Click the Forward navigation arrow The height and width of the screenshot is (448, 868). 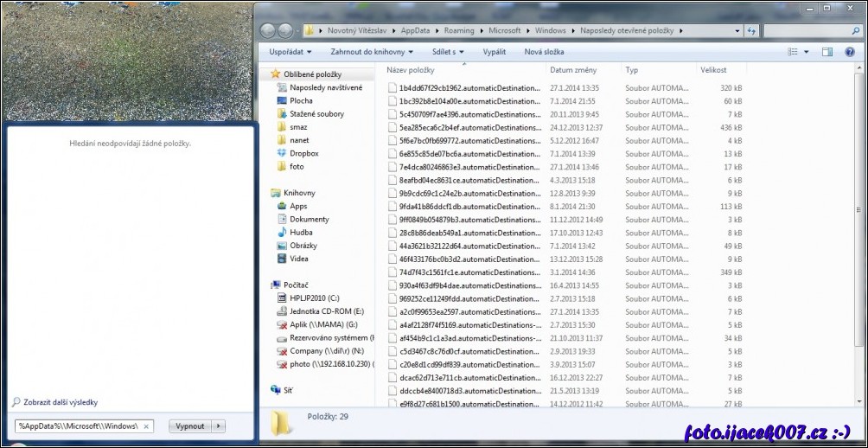tap(285, 31)
